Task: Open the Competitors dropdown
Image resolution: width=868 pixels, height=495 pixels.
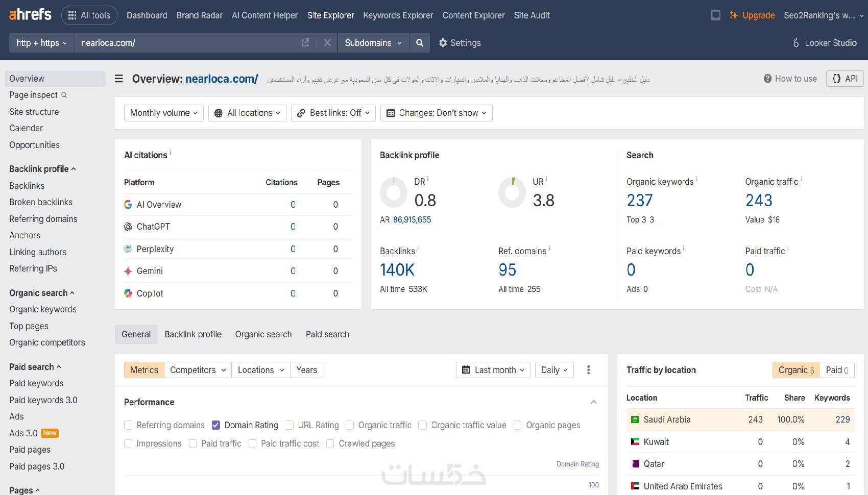Action: tap(198, 370)
